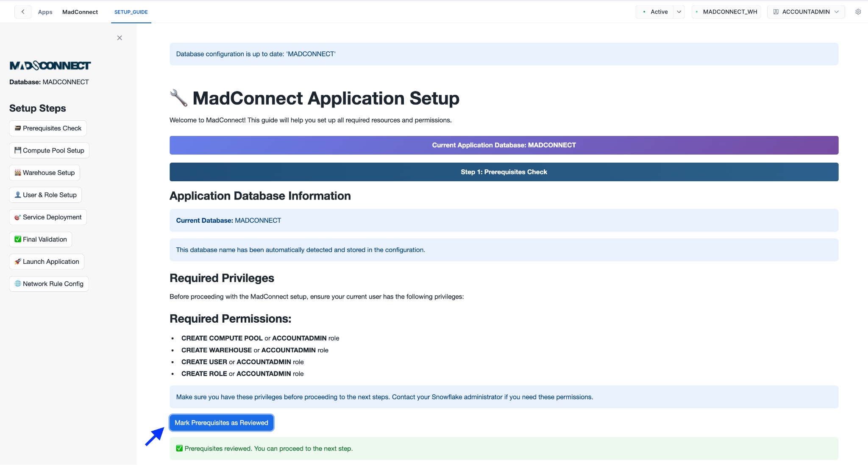Click the Active status button
Image resolution: width=868 pixels, height=465 pixels.
coord(655,12)
